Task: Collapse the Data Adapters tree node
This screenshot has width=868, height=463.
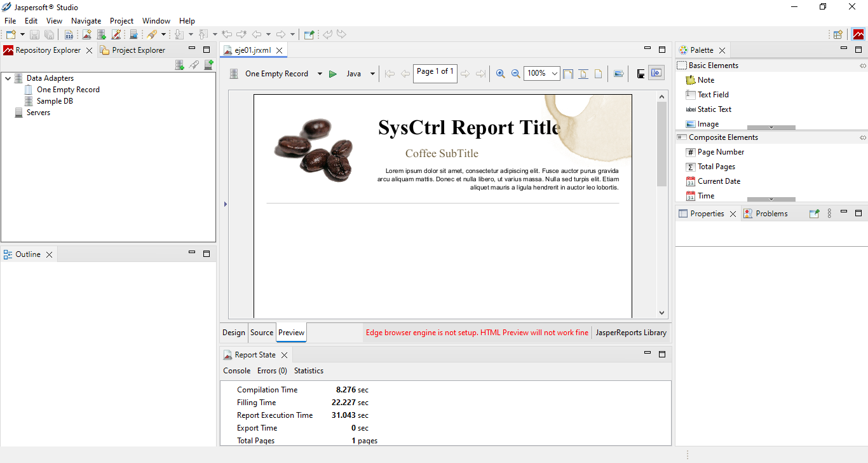Action: point(8,78)
